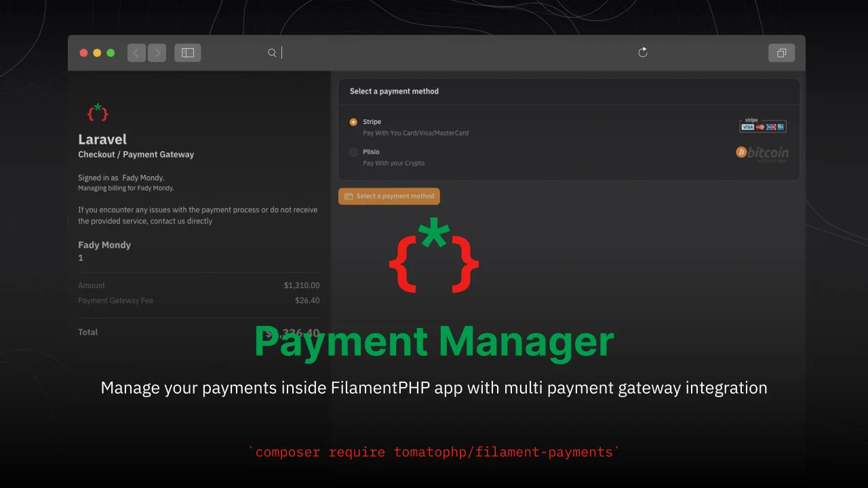Click the green "Payment Manager" title

pyautogui.click(x=434, y=342)
